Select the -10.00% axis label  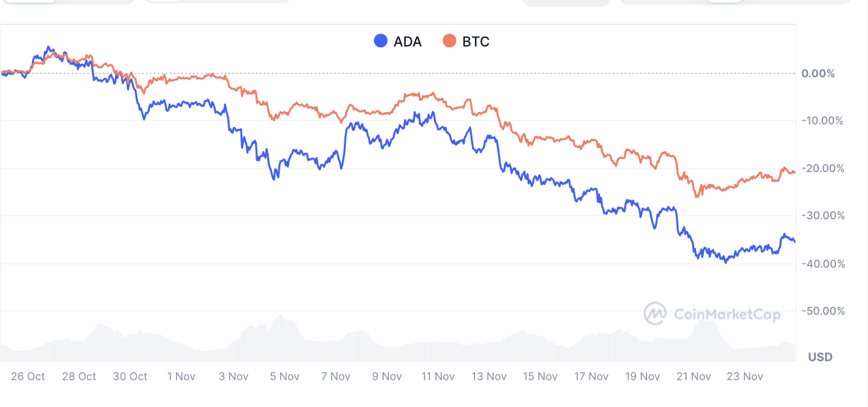(x=822, y=121)
